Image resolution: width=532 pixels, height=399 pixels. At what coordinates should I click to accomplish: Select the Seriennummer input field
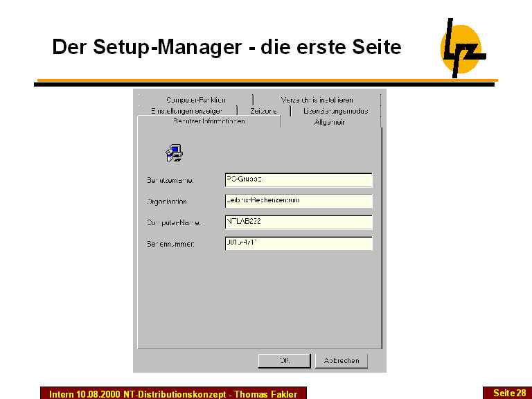299,244
